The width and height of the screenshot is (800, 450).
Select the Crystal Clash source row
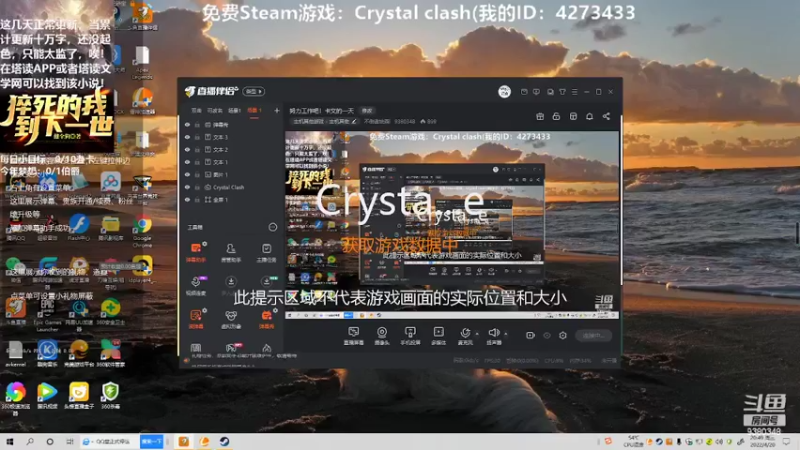click(x=231, y=187)
